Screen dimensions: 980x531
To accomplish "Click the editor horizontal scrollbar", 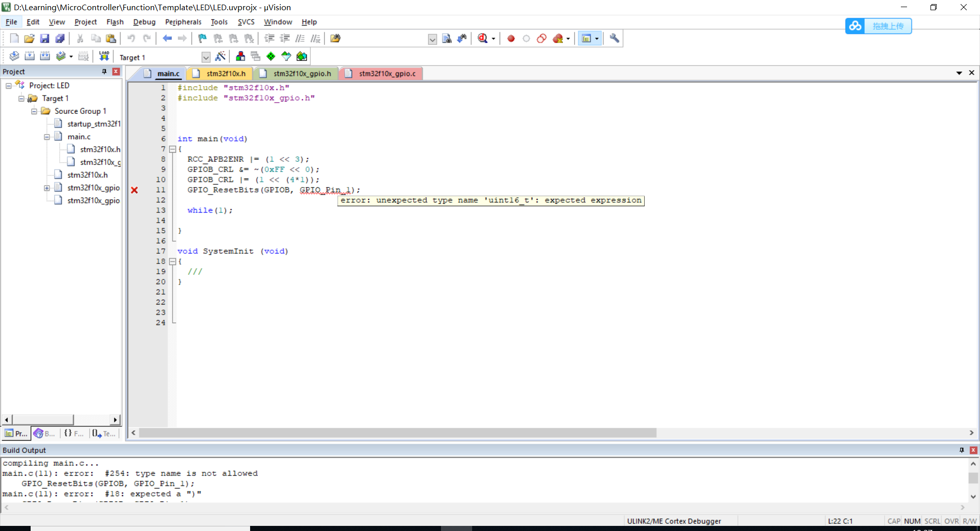I will (x=397, y=433).
